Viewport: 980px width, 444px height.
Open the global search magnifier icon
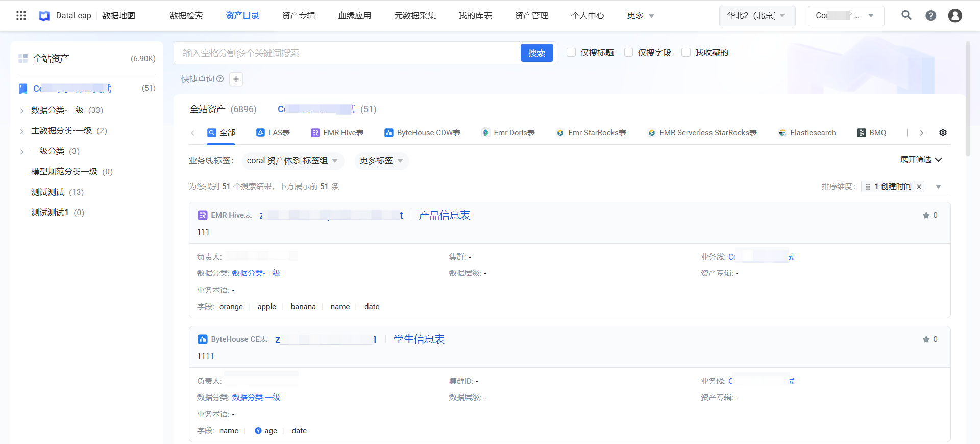pyautogui.click(x=906, y=15)
